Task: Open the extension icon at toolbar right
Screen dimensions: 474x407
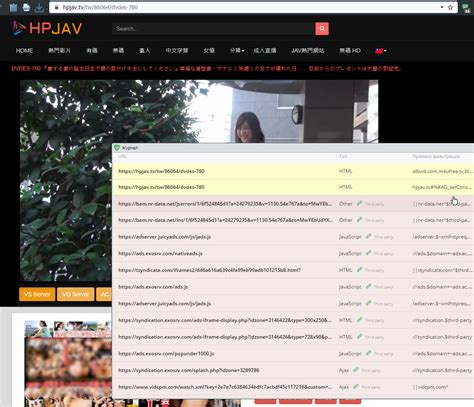Action: (x=467, y=8)
